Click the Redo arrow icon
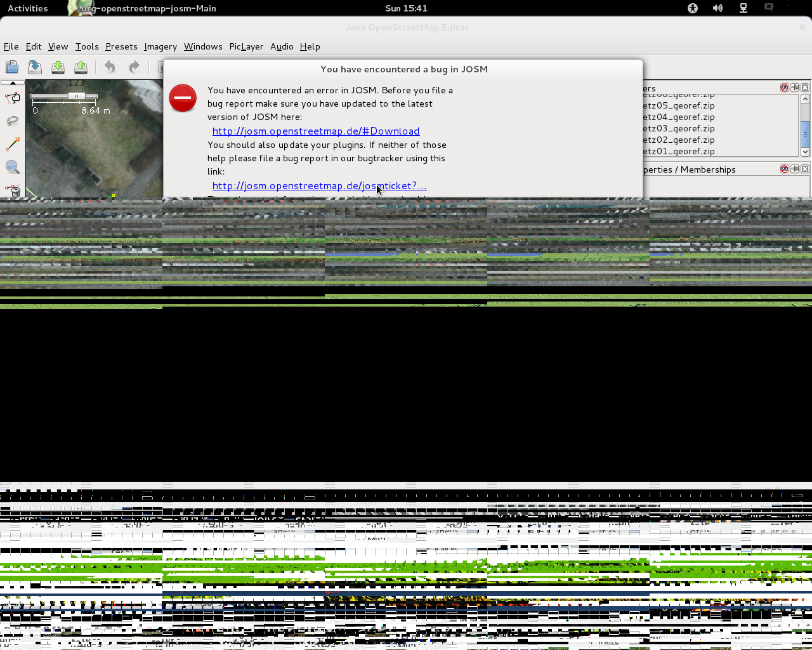The width and height of the screenshot is (812, 650). (134, 67)
